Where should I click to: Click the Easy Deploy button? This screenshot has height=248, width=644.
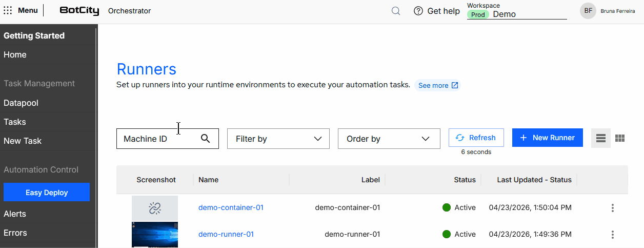tap(47, 193)
